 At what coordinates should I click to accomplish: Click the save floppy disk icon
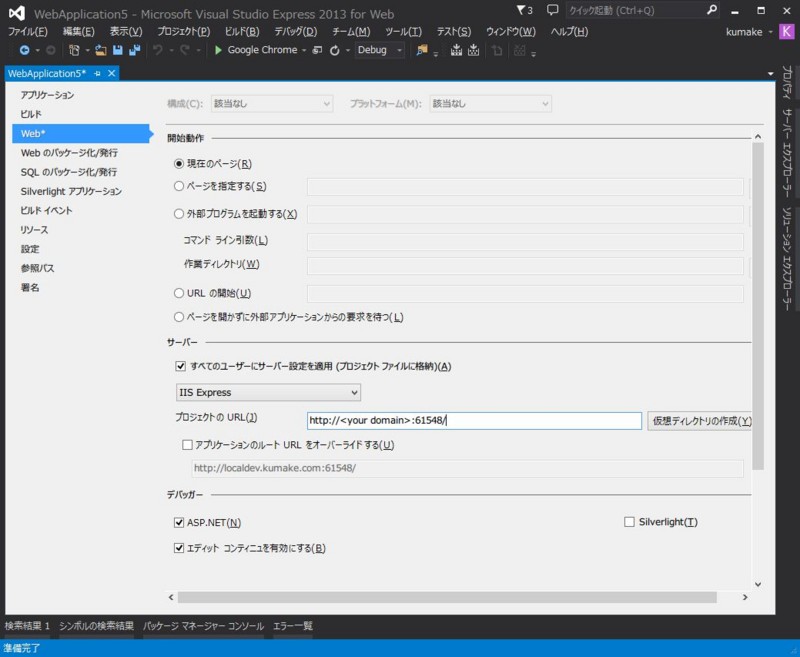point(118,50)
